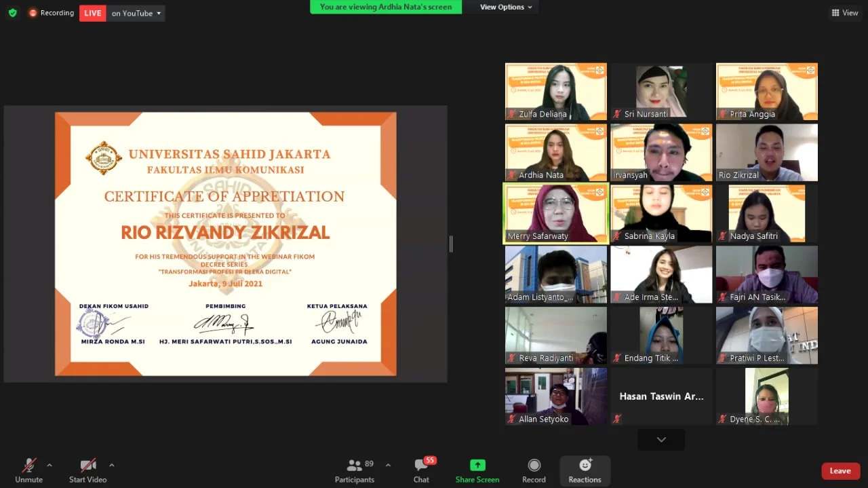Select Hasan Taswin's name tile
The width and height of the screenshot is (868, 488).
tap(661, 396)
